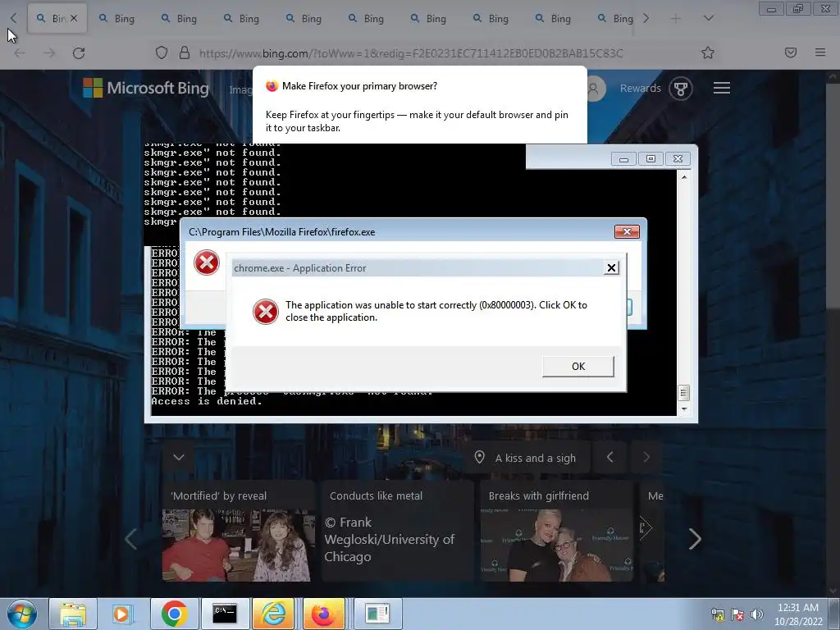Go back to previous page in Firefox
Screen dimensions: 840x630
tap(20, 53)
